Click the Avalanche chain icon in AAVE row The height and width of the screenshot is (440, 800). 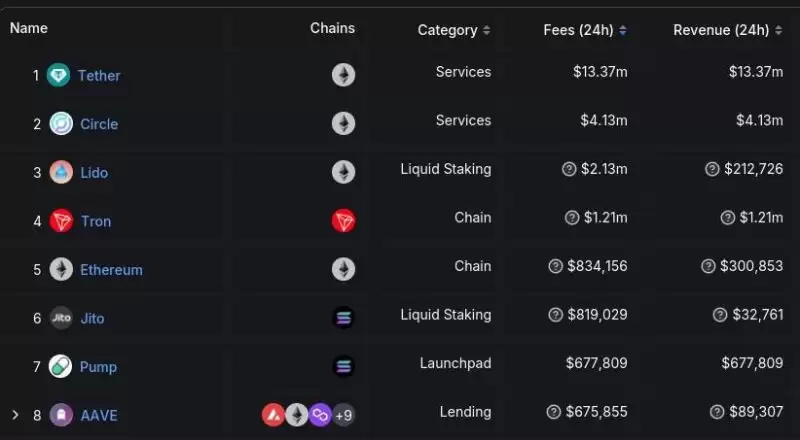click(x=274, y=414)
